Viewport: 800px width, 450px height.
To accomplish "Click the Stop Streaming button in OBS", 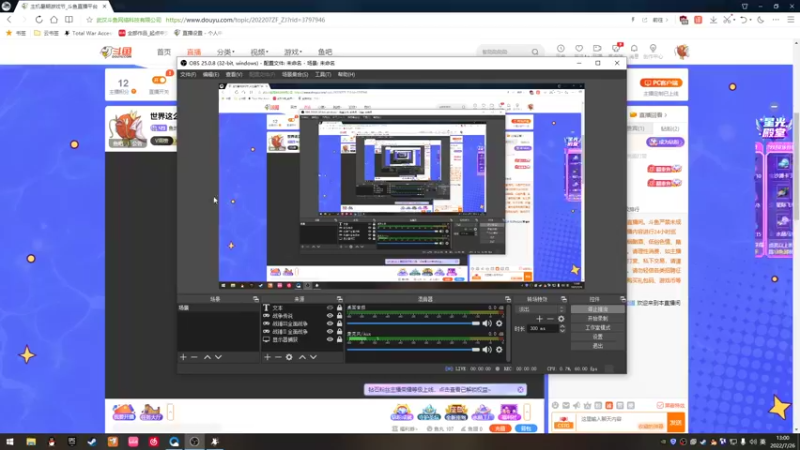I will 597,309.
